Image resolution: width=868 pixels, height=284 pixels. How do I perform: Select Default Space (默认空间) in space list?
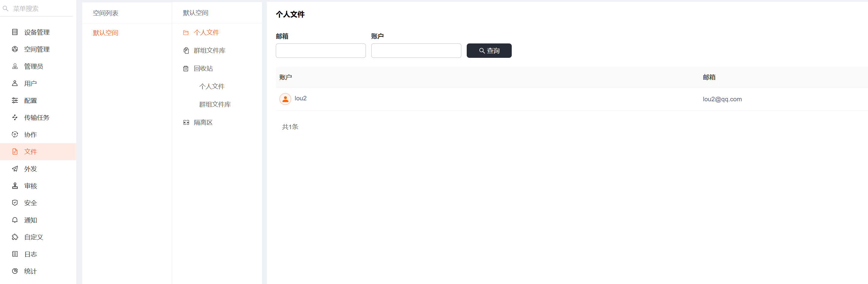click(105, 33)
